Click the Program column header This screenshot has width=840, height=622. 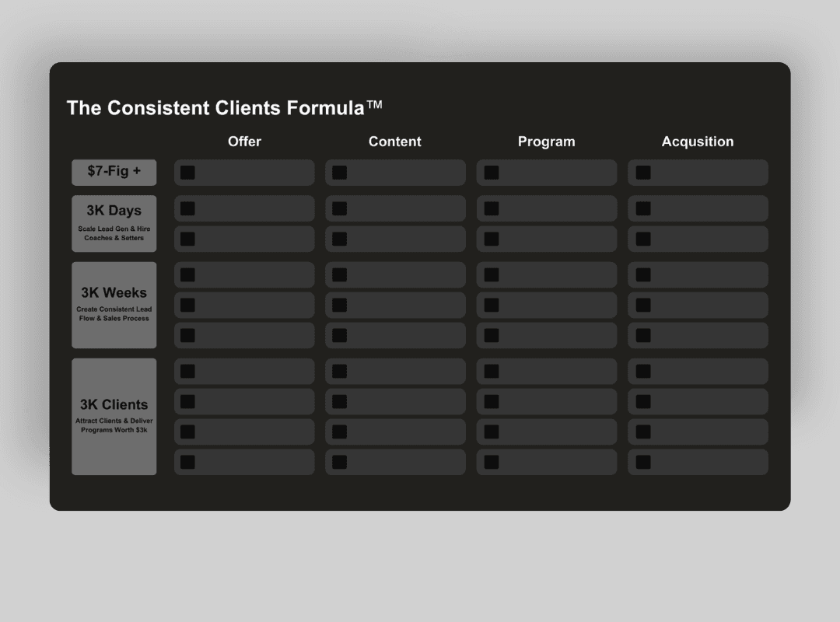[x=547, y=142]
